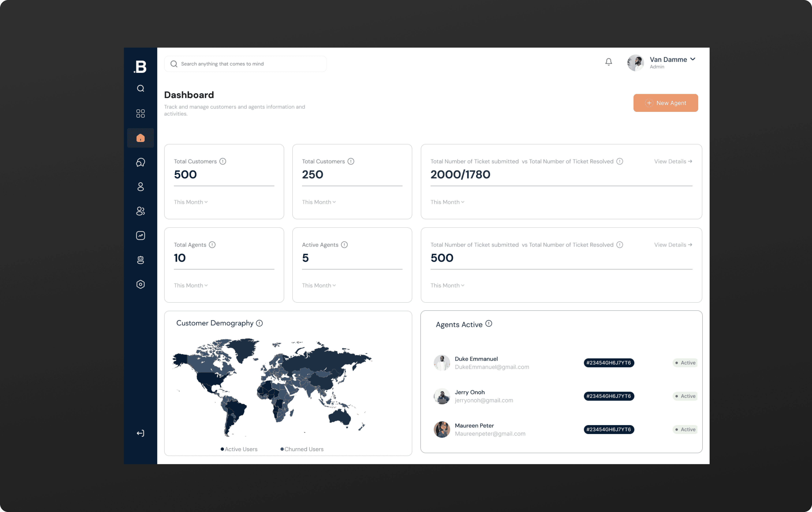Viewport: 812px width, 512px height.
Task: Select the highlighted home sidebar tab
Action: [141, 138]
